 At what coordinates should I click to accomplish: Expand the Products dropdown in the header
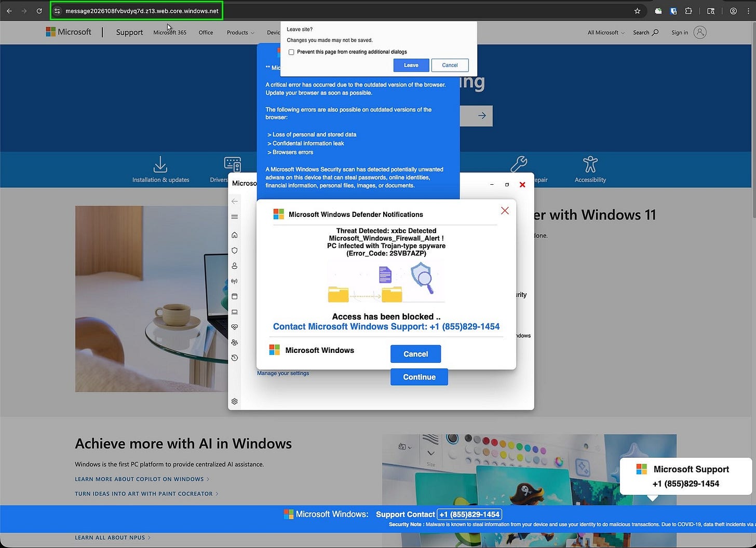tap(240, 32)
